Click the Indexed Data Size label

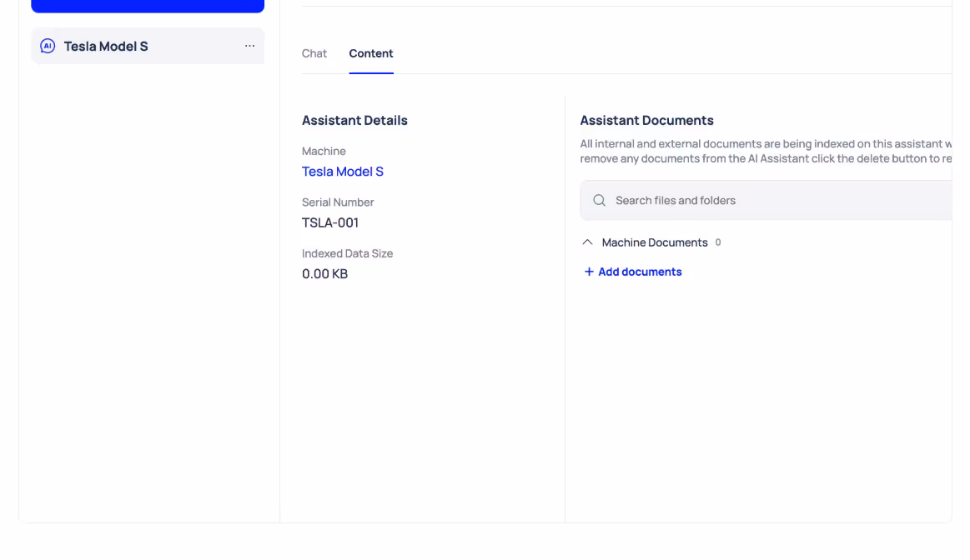tap(347, 253)
